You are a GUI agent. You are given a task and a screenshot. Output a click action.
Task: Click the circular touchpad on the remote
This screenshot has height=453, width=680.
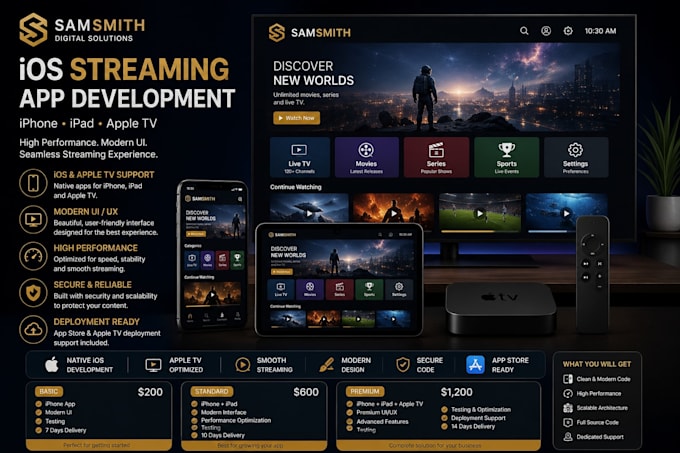[591, 243]
